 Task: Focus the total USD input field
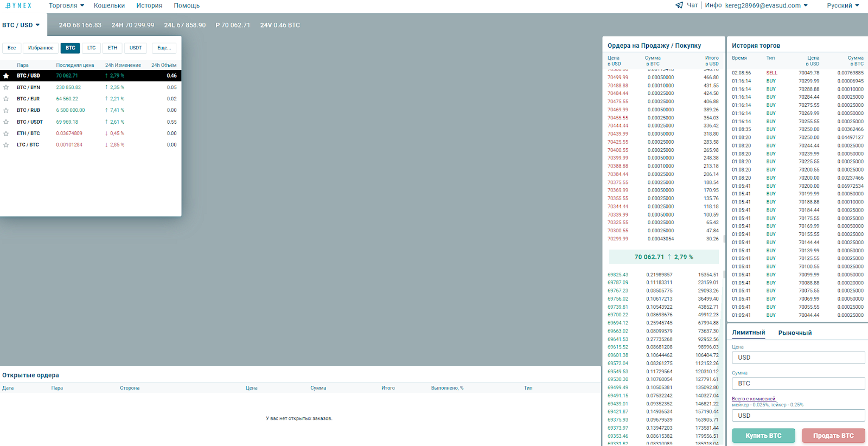click(x=799, y=416)
